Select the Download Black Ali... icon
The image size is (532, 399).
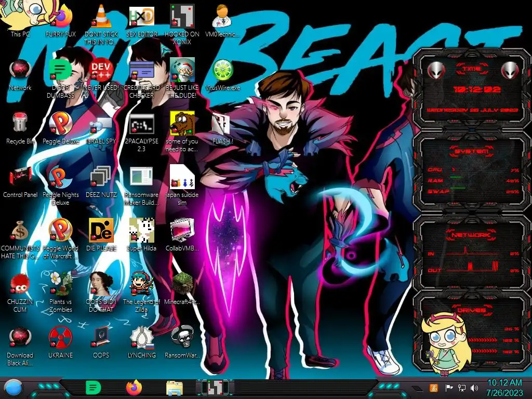point(20,347)
